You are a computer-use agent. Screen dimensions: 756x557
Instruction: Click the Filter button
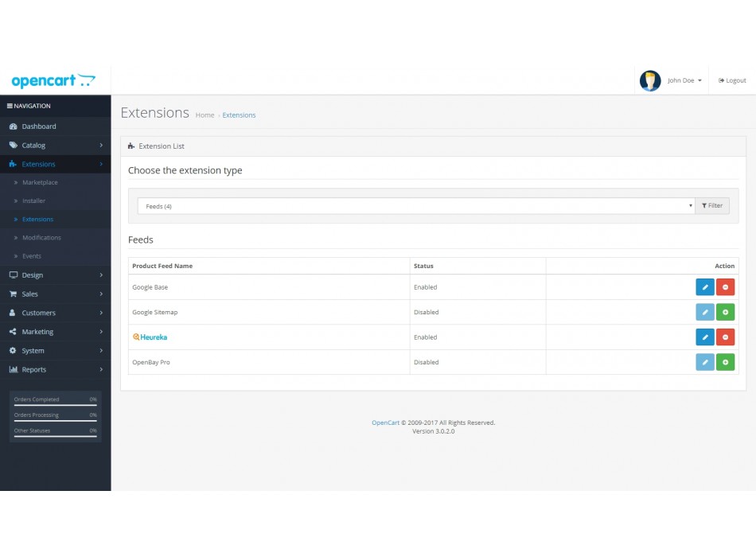(x=712, y=205)
